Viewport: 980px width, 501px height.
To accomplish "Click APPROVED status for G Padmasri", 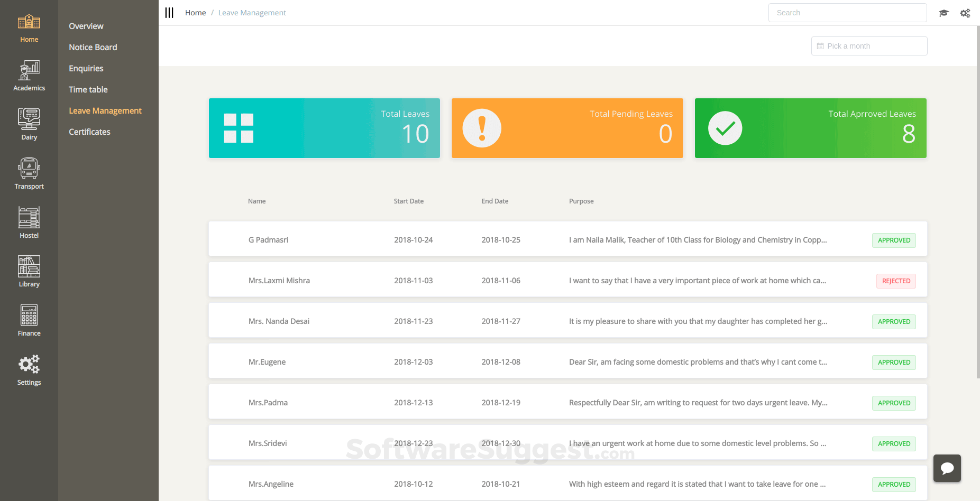I will 894,240.
